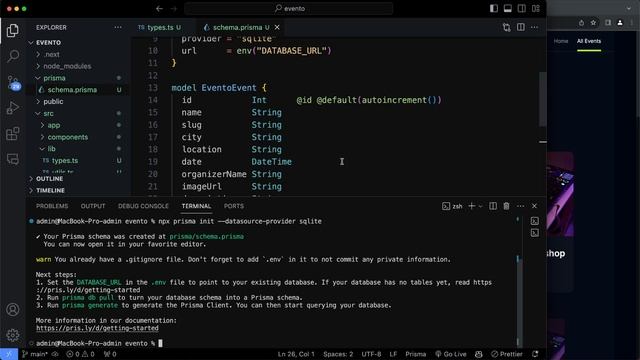Kill the terminal with trash icon

507,206
